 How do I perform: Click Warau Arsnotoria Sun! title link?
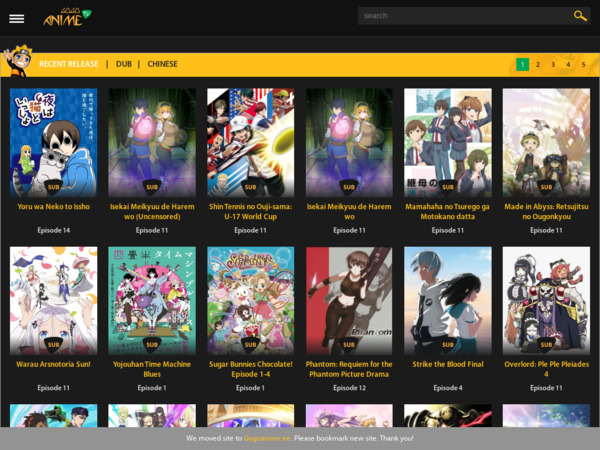[54, 364]
